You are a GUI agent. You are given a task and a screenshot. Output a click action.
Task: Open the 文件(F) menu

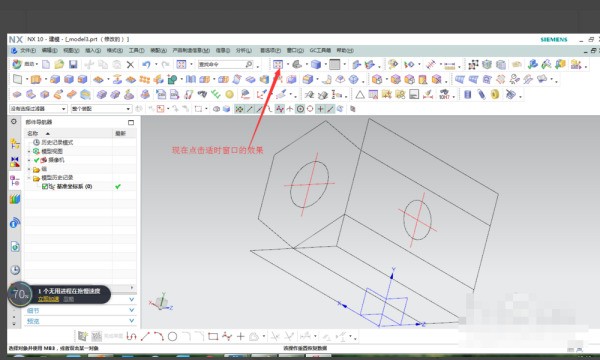(28, 50)
